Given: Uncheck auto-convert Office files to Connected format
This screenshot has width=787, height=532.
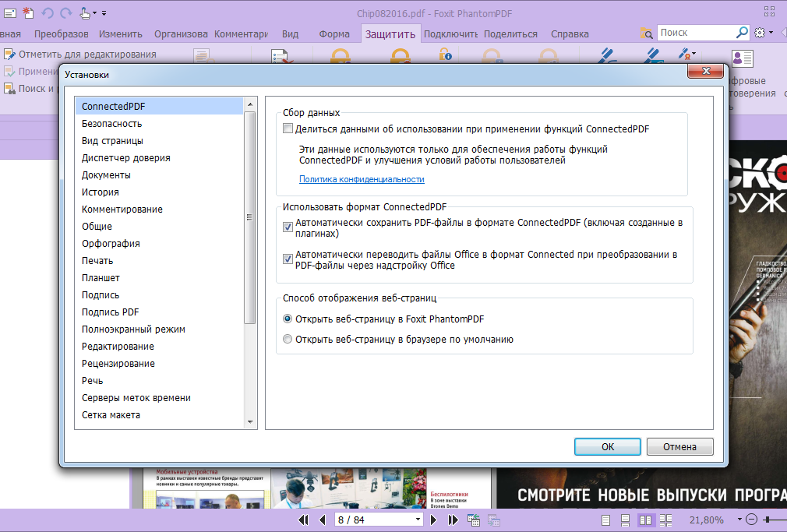Looking at the screenshot, I should [288, 259].
